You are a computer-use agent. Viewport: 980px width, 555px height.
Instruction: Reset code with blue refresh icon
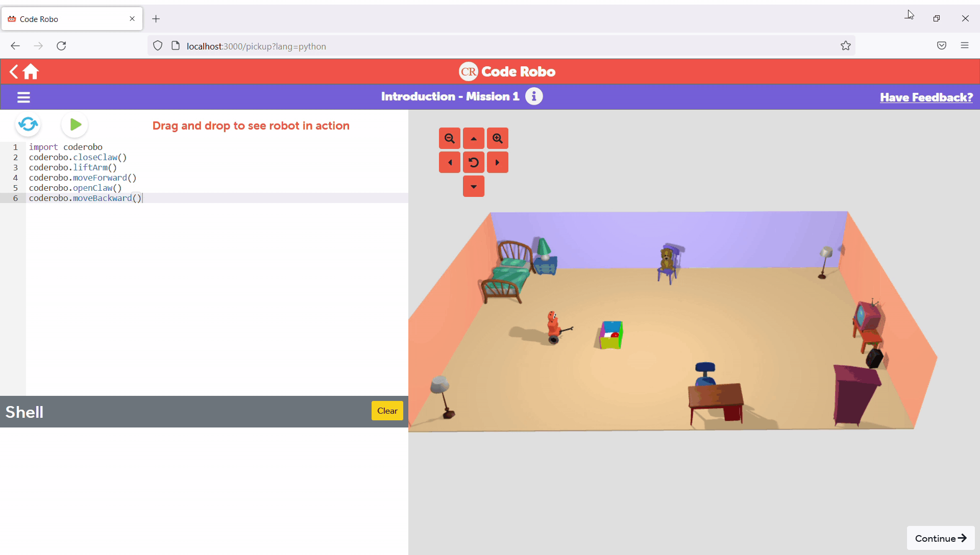point(28,124)
